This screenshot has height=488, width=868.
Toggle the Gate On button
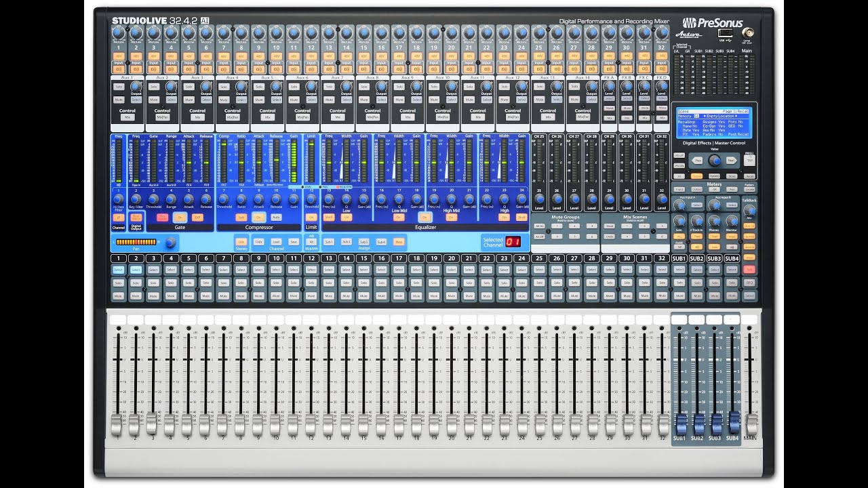click(x=180, y=218)
